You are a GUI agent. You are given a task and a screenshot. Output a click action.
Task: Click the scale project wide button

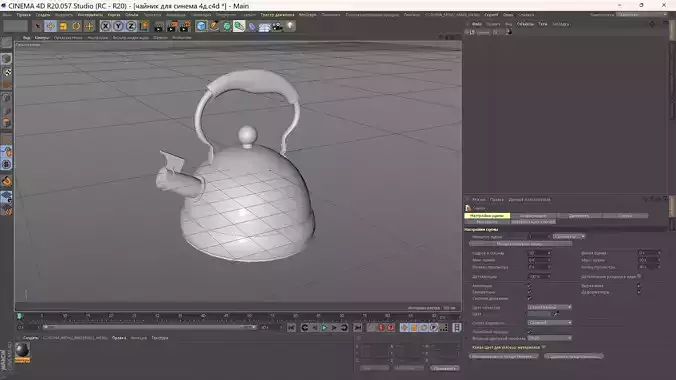click(x=521, y=244)
